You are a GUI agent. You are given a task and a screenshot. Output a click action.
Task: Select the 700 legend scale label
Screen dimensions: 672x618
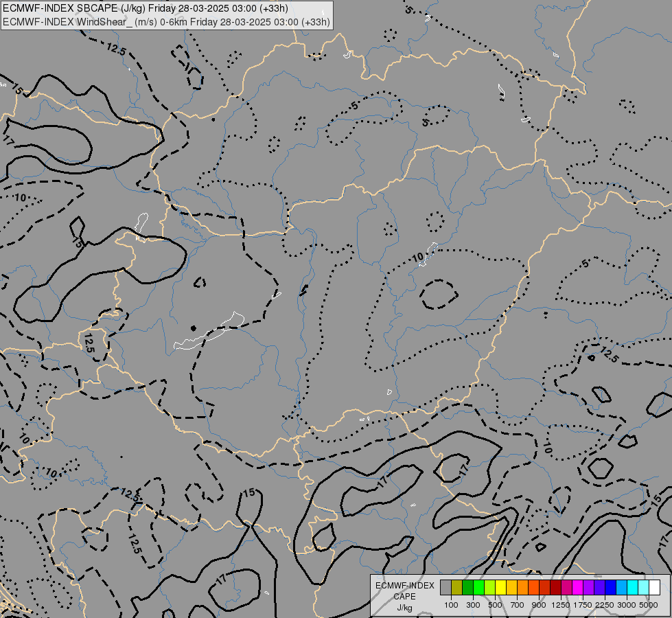(518, 605)
